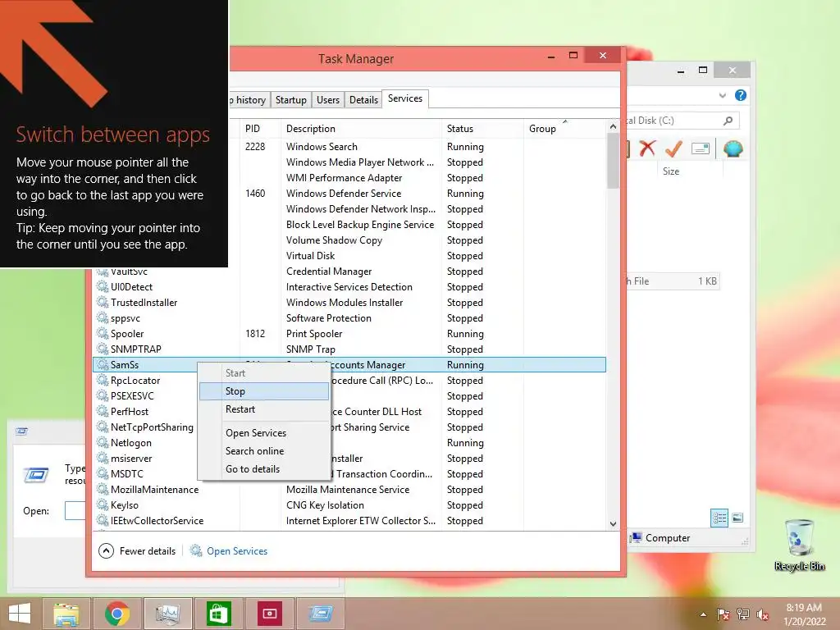Click the PerfHost service gear icon
This screenshot has width=840, height=630.
coord(103,411)
